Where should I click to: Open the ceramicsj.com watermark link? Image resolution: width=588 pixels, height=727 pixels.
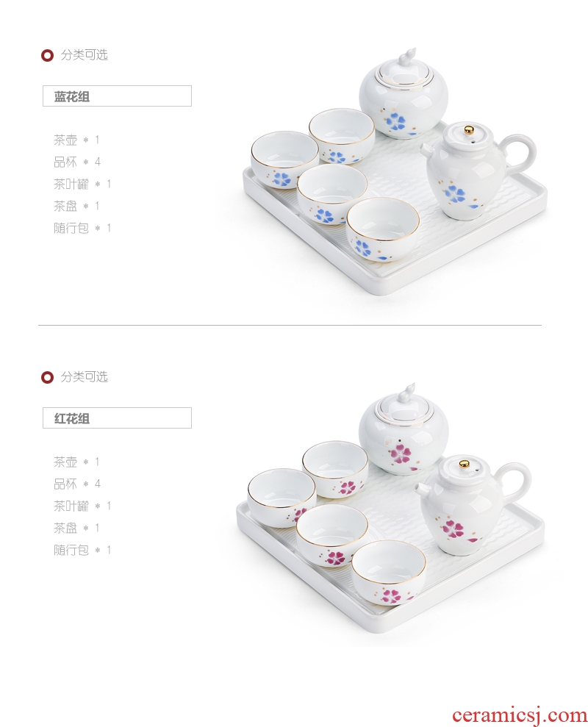(x=520, y=715)
